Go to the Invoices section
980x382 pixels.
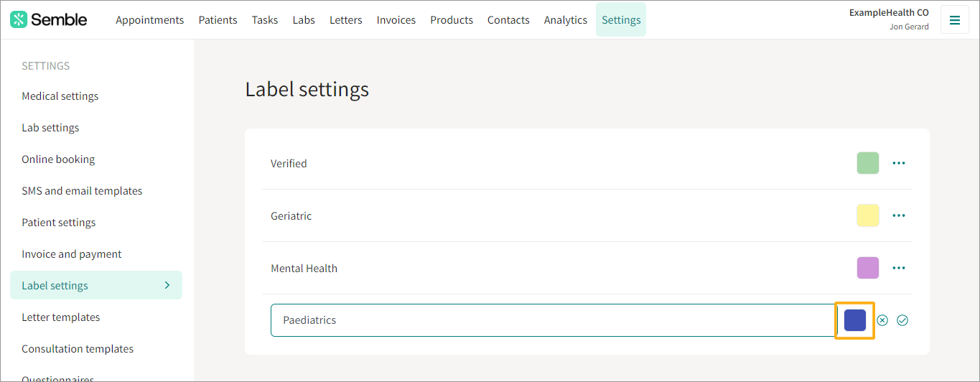(x=396, y=20)
